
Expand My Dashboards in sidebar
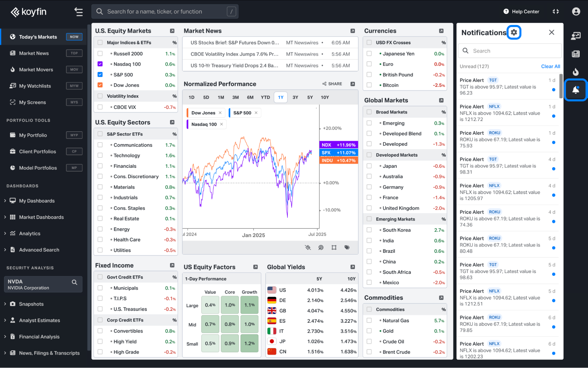pyautogui.click(x=5, y=201)
